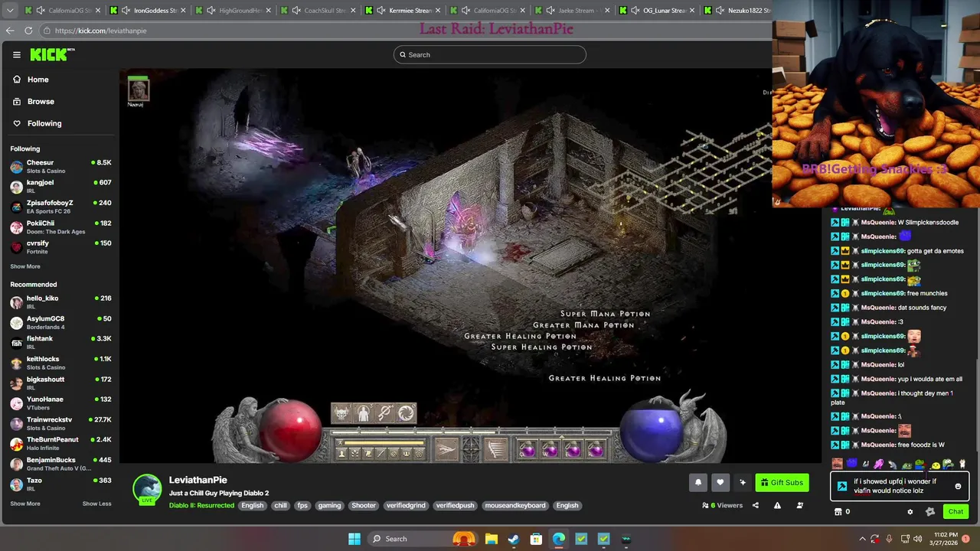This screenshot has height=551, width=980.
Task: Switch to the IronGoddess Stream tab
Action: 147,11
